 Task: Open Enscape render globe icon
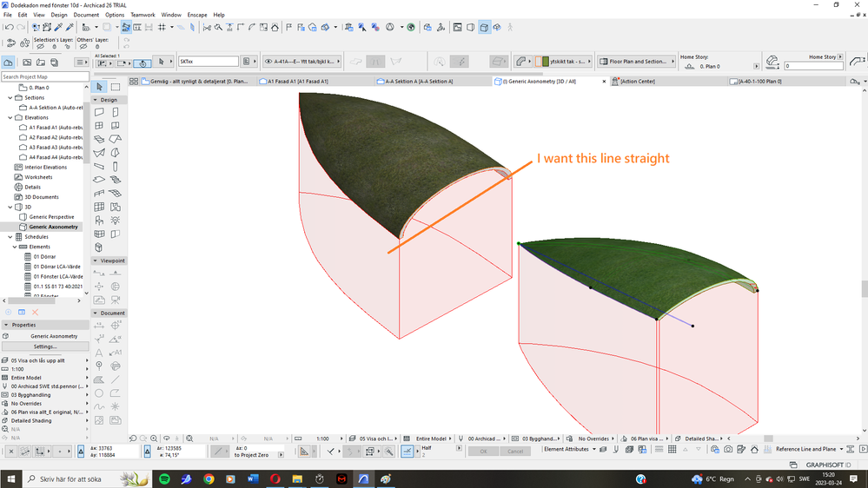411,27
